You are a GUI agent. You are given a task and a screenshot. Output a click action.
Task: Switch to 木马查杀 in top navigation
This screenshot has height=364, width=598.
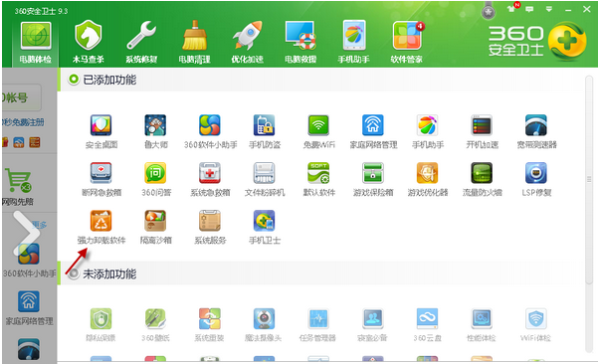(89, 43)
